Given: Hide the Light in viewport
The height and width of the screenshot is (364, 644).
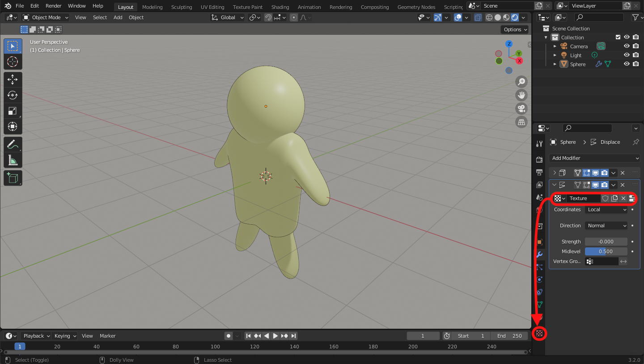Looking at the screenshot, I should [627, 55].
